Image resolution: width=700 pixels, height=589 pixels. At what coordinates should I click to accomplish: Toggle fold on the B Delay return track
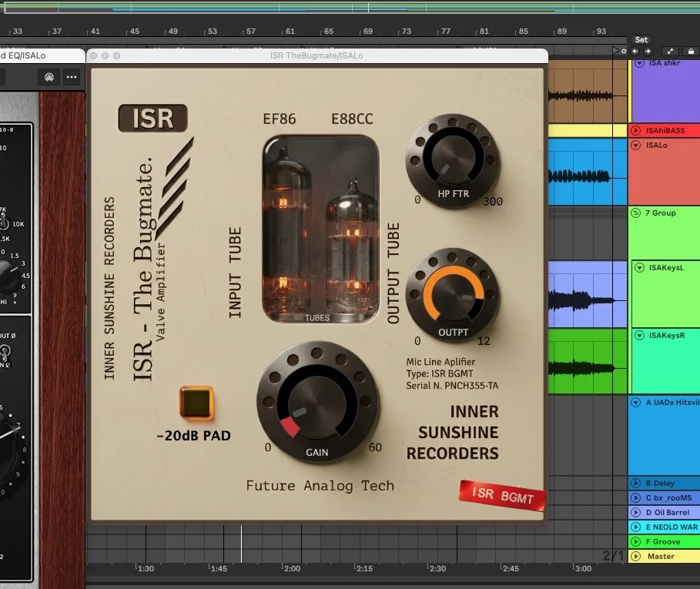(x=635, y=483)
